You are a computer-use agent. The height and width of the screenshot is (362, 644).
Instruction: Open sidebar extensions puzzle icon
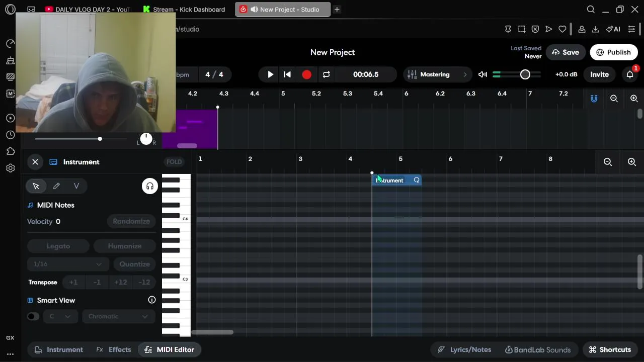[x=11, y=151]
